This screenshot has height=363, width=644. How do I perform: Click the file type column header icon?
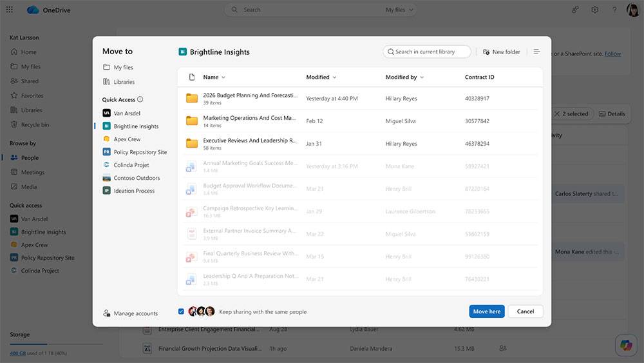(191, 77)
